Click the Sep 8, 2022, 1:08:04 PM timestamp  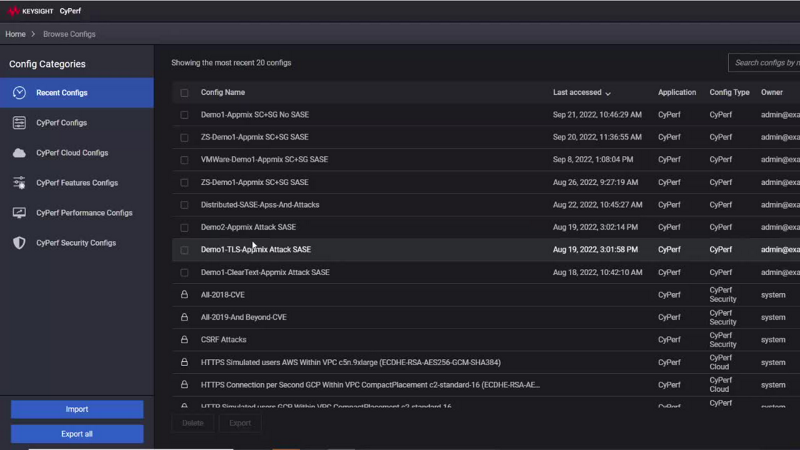(593, 160)
